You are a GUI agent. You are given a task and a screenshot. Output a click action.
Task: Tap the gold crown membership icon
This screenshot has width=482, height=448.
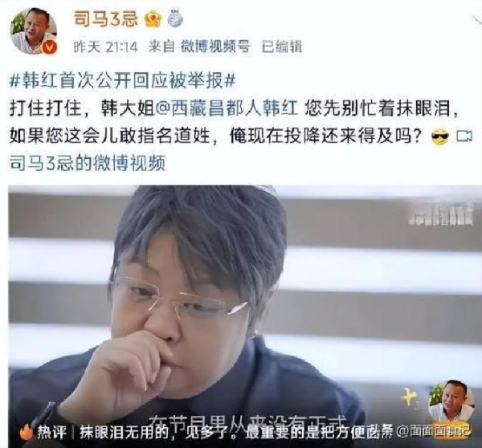(153, 19)
